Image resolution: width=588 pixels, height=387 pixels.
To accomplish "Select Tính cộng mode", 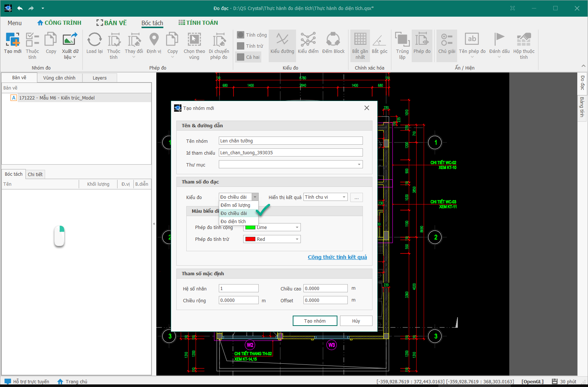I will (252, 35).
